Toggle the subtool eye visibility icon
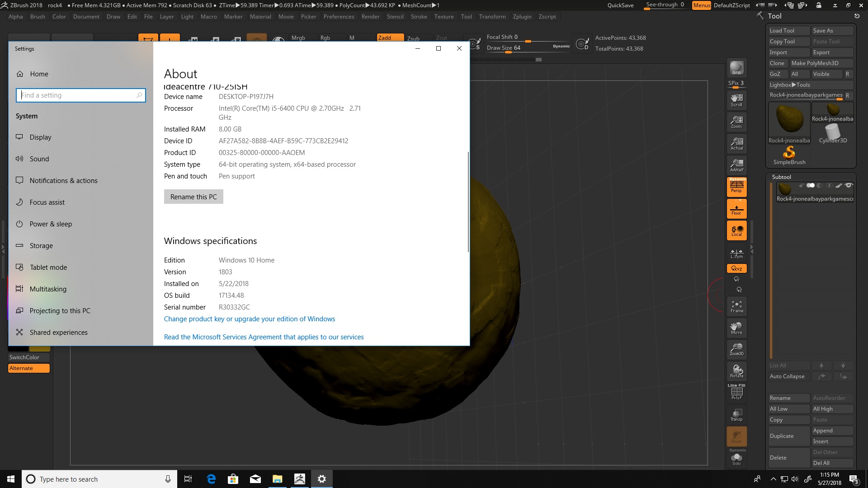This screenshot has width=868, height=488. point(849,185)
